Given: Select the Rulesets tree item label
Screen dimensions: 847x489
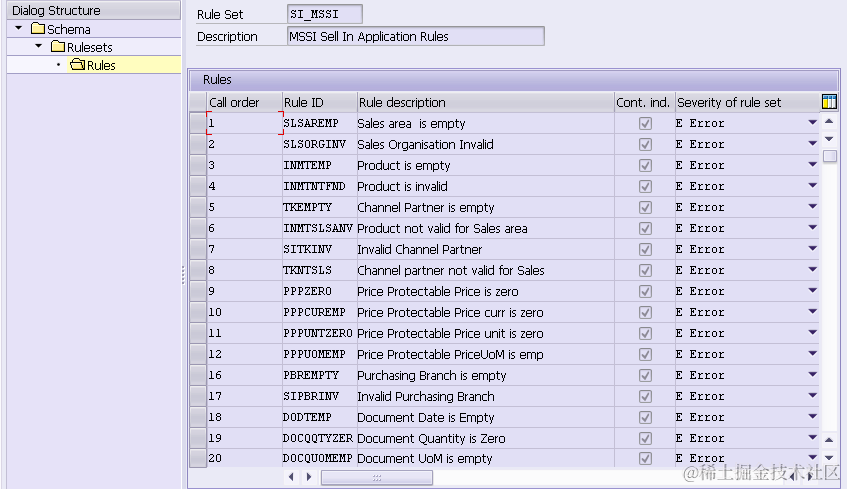Looking at the screenshot, I should (x=90, y=47).
